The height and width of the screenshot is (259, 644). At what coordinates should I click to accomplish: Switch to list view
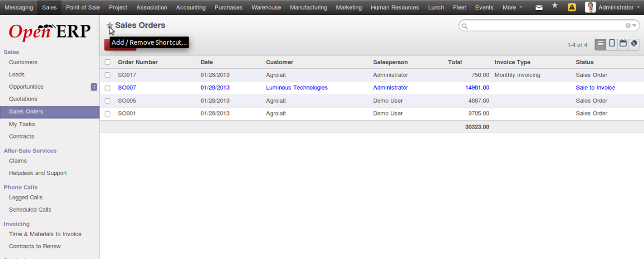coord(601,44)
